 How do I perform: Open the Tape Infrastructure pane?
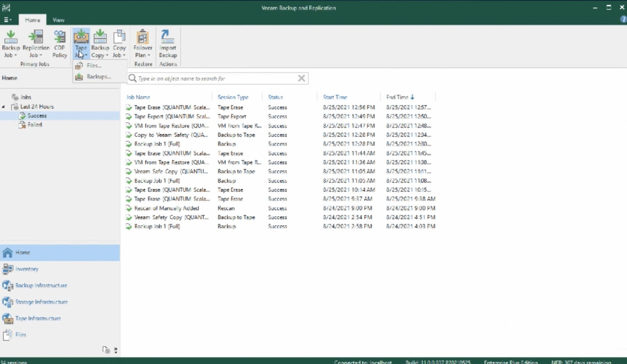coord(60,318)
